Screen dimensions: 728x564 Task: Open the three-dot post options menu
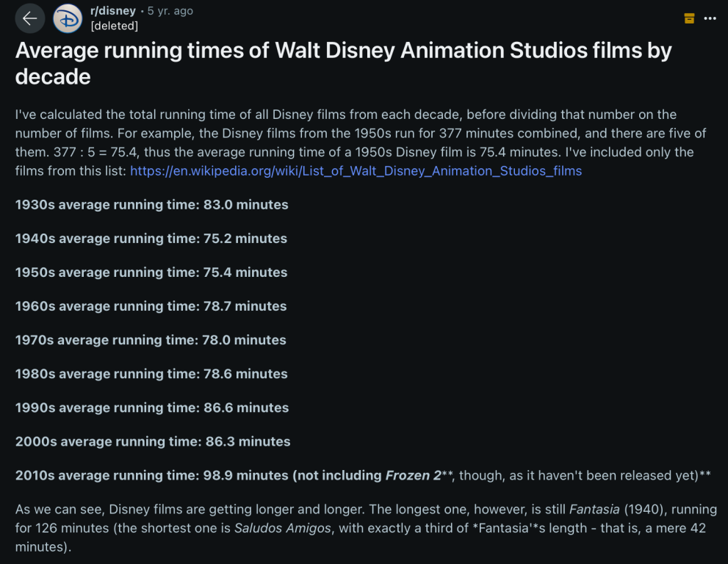pyautogui.click(x=710, y=18)
